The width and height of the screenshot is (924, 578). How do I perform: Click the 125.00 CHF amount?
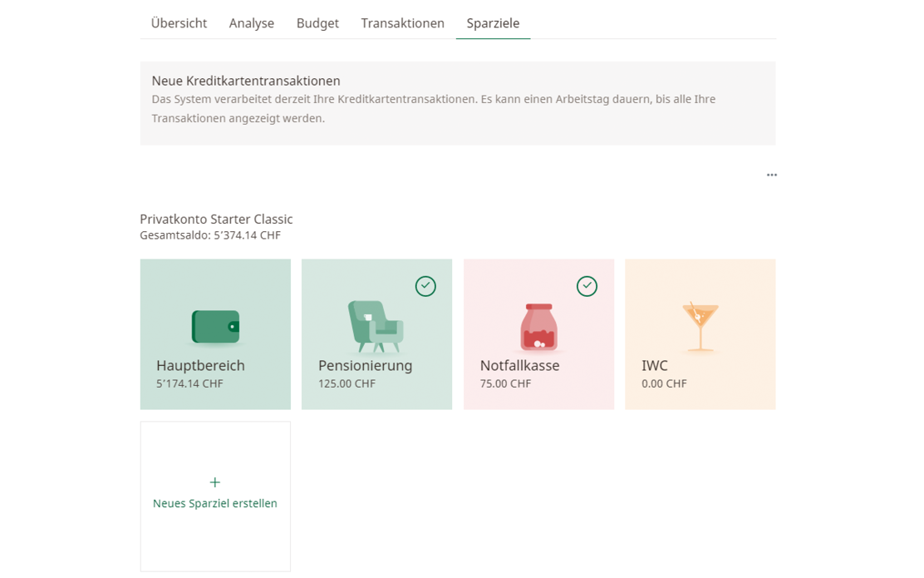pyautogui.click(x=347, y=383)
